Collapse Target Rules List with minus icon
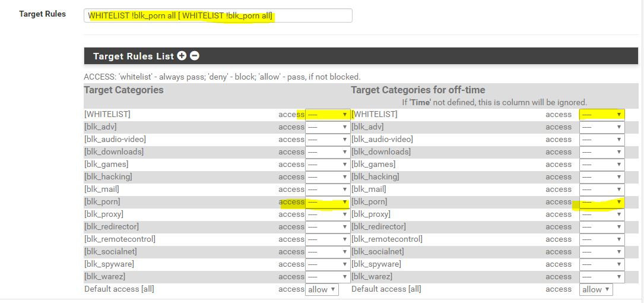 195,56
